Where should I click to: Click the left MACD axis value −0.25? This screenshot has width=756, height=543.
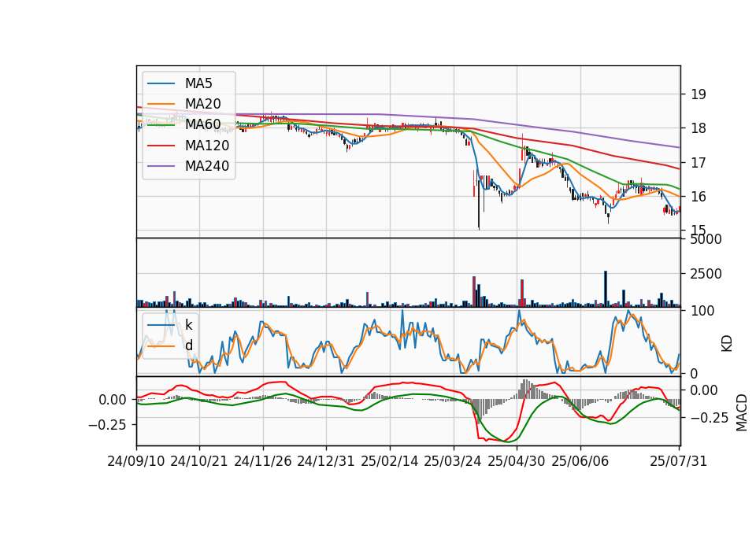point(107,424)
